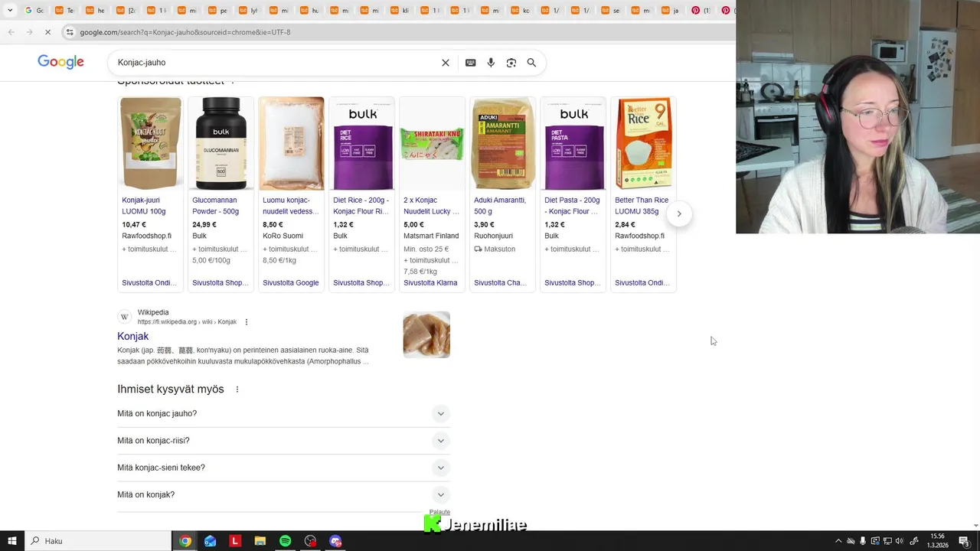Click Palaute feedback link

pos(439,512)
